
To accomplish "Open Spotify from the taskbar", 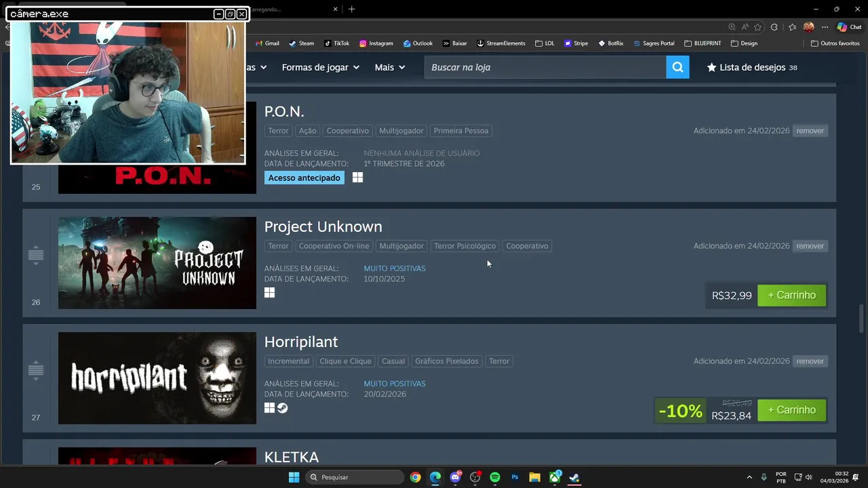I will pos(494,477).
